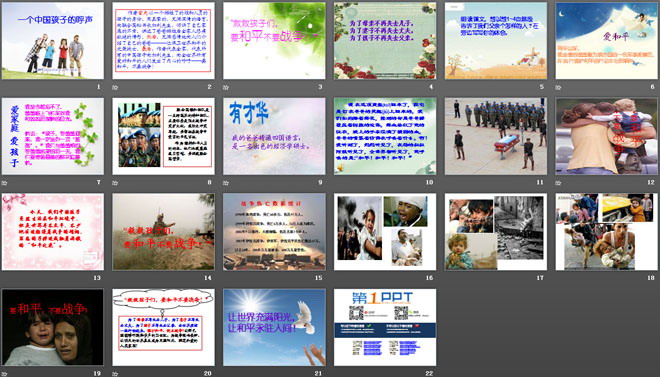Click slide number label 21
Image resolution: width=660 pixels, height=377 pixels.
319,373
